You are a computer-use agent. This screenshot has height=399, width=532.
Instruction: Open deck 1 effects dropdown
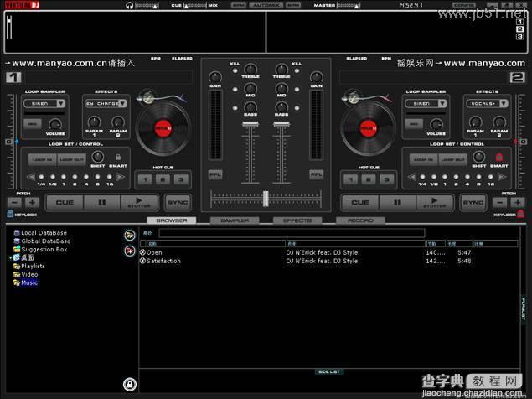(x=122, y=103)
